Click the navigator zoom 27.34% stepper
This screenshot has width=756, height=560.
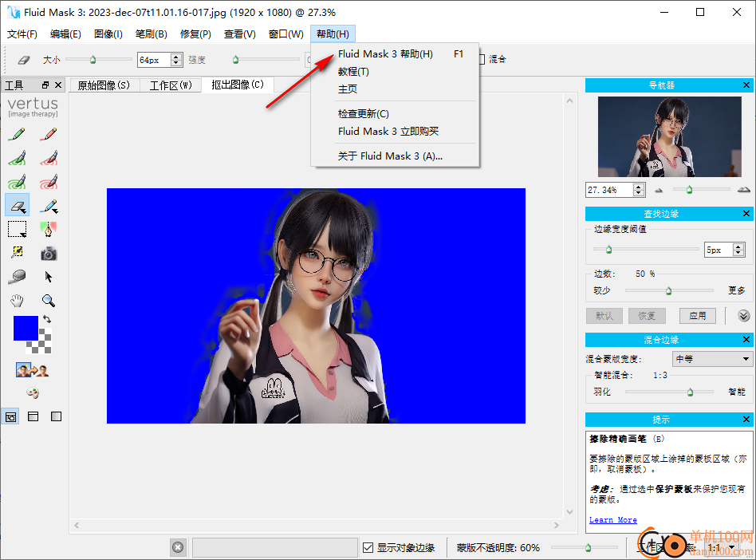tap(639, 190)
